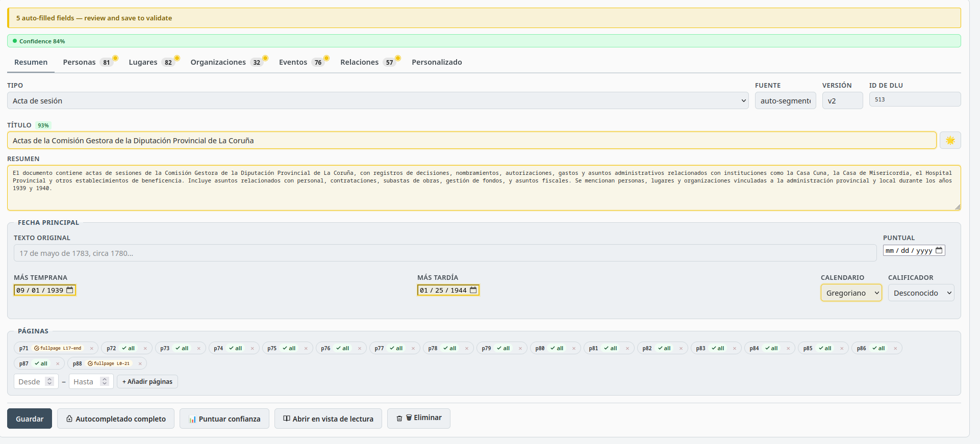Remove page chip p71 with its x
Screen dimensions: 980x444
[92, 349]
